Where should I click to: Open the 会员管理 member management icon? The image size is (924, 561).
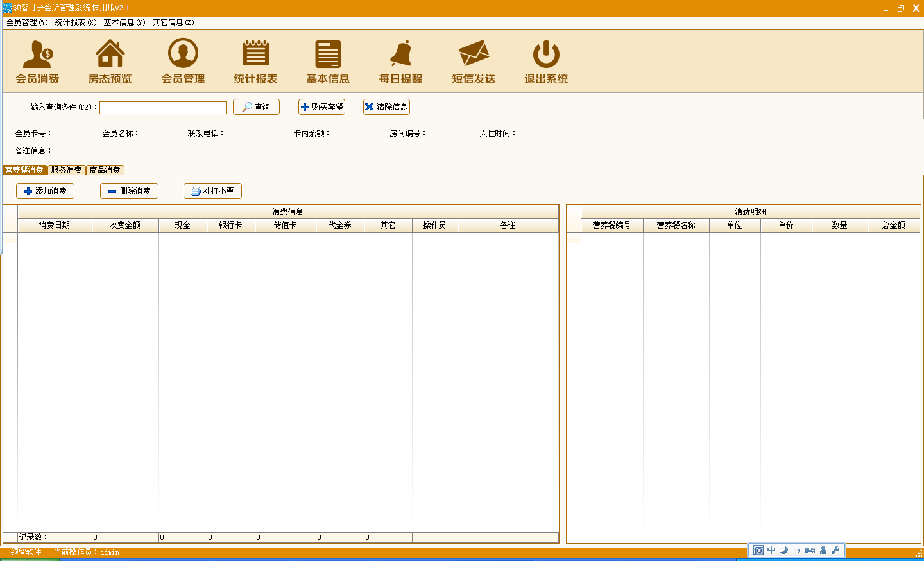click(x=183, y=62)
